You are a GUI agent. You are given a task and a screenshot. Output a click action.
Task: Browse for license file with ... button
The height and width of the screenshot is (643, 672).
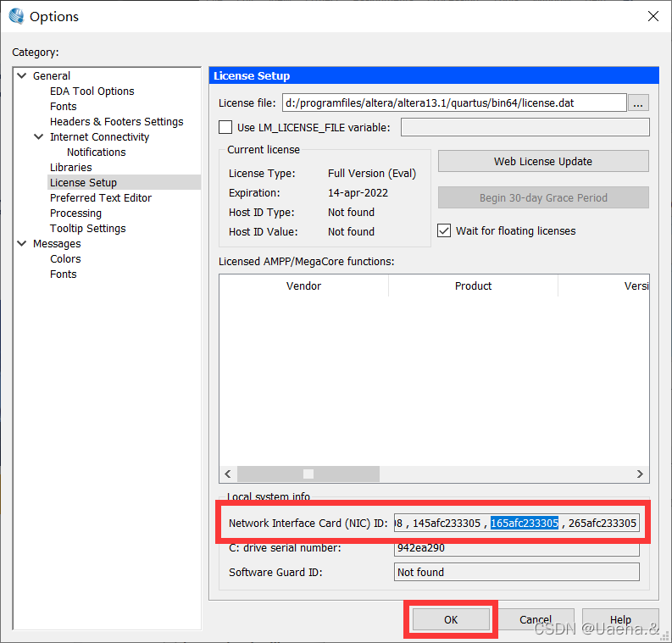coord(638,103)
